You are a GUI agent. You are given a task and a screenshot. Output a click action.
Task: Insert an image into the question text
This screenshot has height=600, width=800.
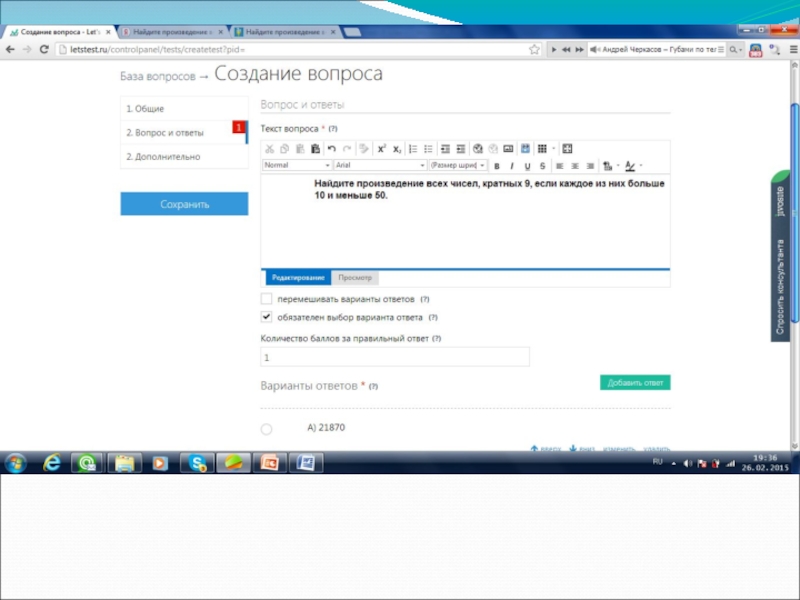(x=508, y=149)
